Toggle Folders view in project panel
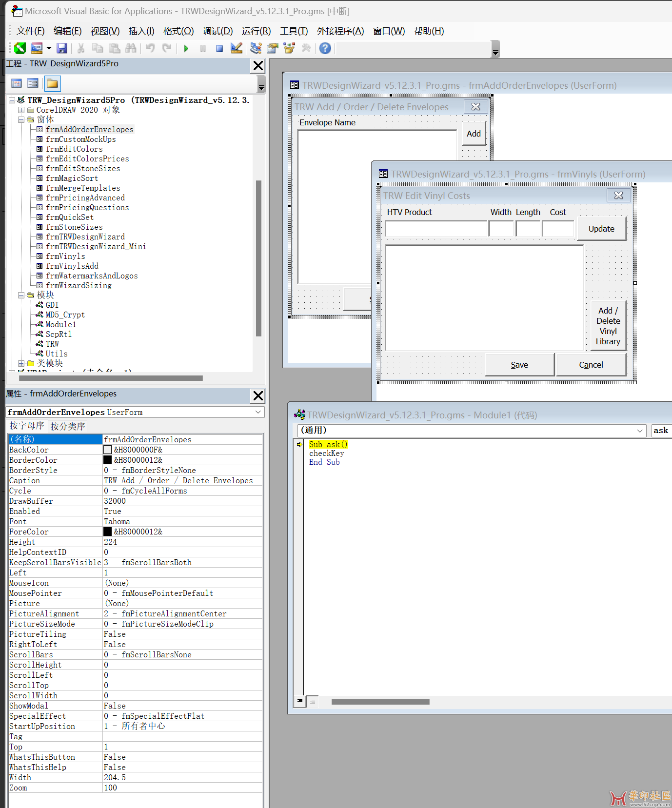The height and width of the screenshot is (808, 672). coord(52,83)
